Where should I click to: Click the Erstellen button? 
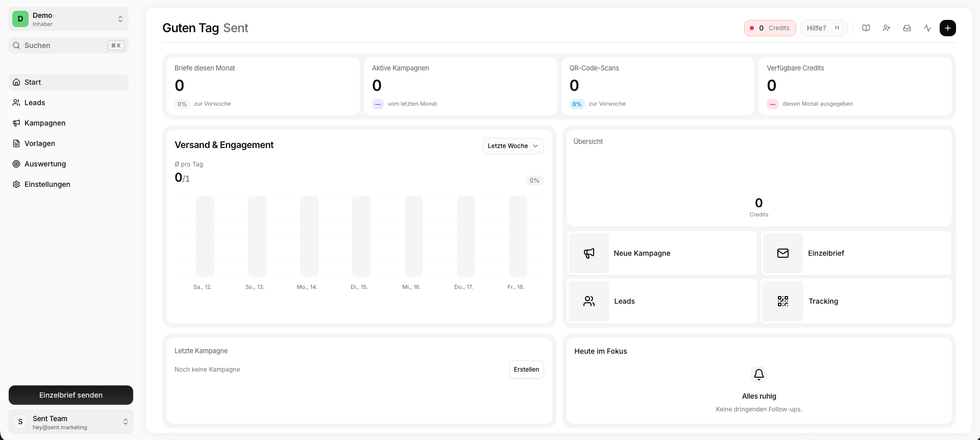[526, 370]
